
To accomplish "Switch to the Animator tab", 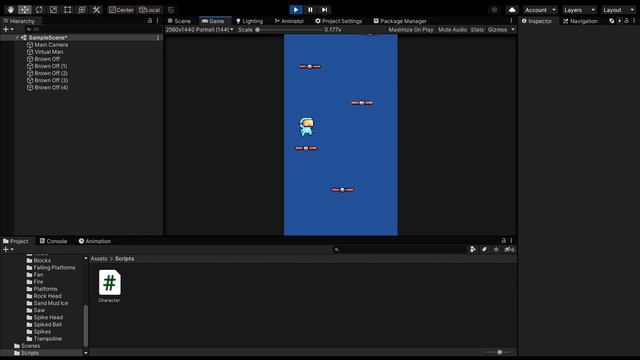I will pos(289,21).
